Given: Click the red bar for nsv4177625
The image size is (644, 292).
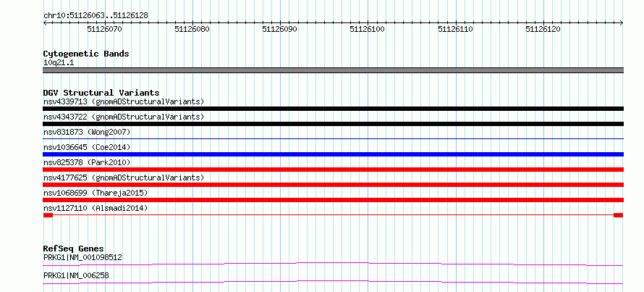Looking at the screenshot, I should pyautogui.click(x=333, y=185).
